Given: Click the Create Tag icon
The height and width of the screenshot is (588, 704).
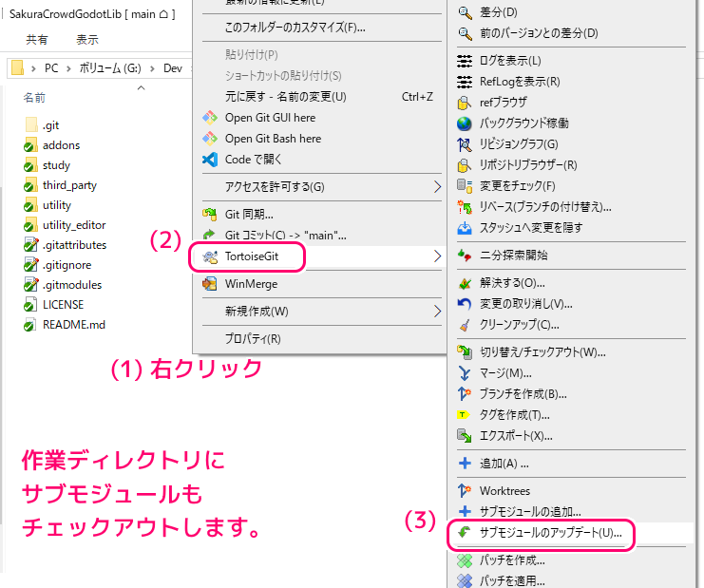Looking at the screenshot, I should 465,415.
